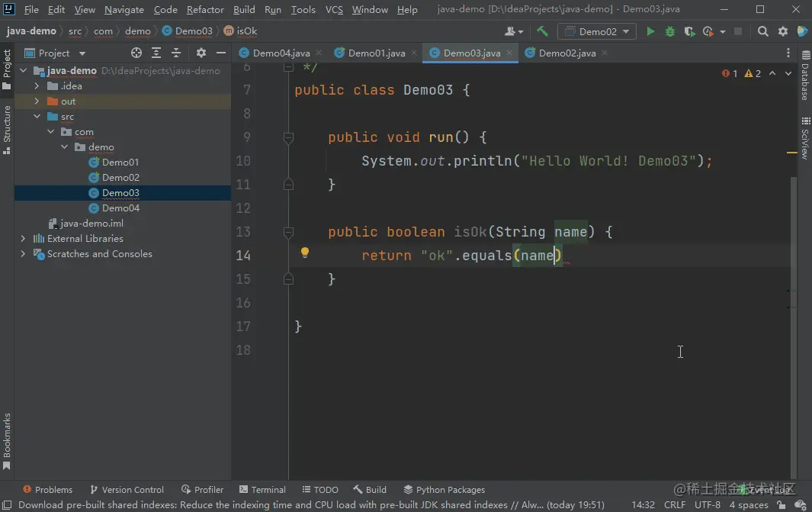Click Expand All icon in Project panel
Viewport: 812px width, 512px height.
point(156,53)
